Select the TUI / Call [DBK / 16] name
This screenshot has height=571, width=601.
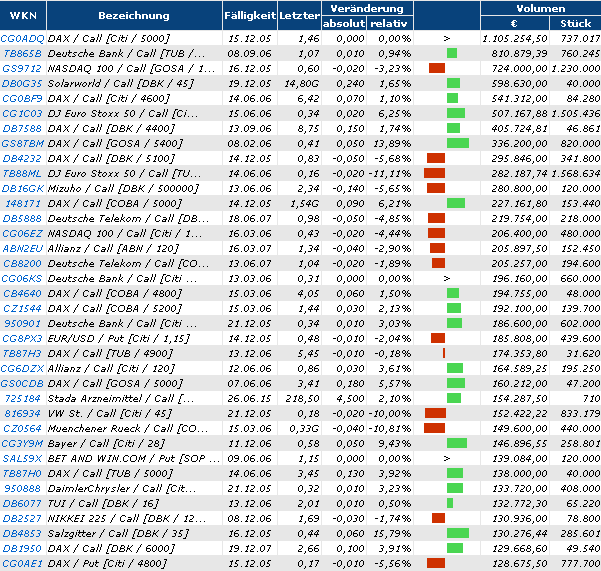click(x=103, y=504)
